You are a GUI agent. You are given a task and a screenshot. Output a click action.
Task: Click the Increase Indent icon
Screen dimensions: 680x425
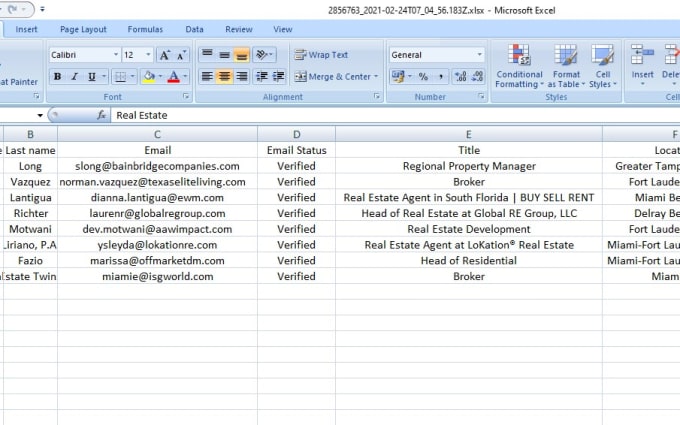click(278, 77)
